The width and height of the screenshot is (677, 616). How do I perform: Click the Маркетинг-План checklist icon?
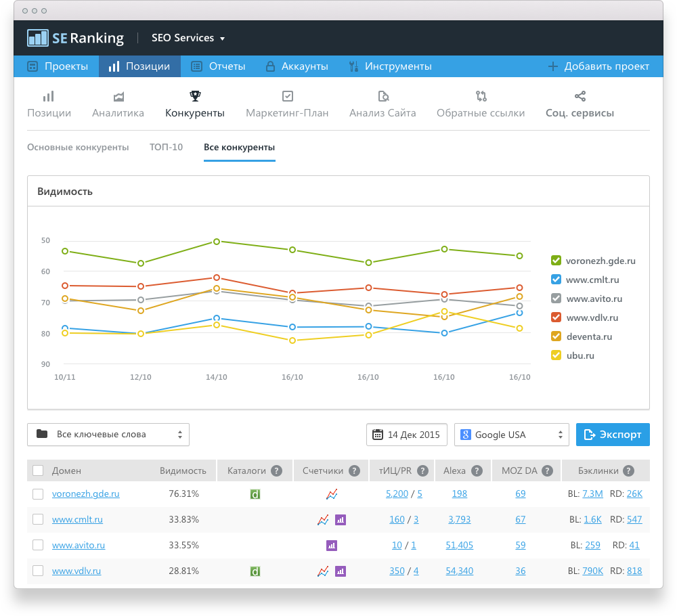pyautogui.click(x=288, y=96)
